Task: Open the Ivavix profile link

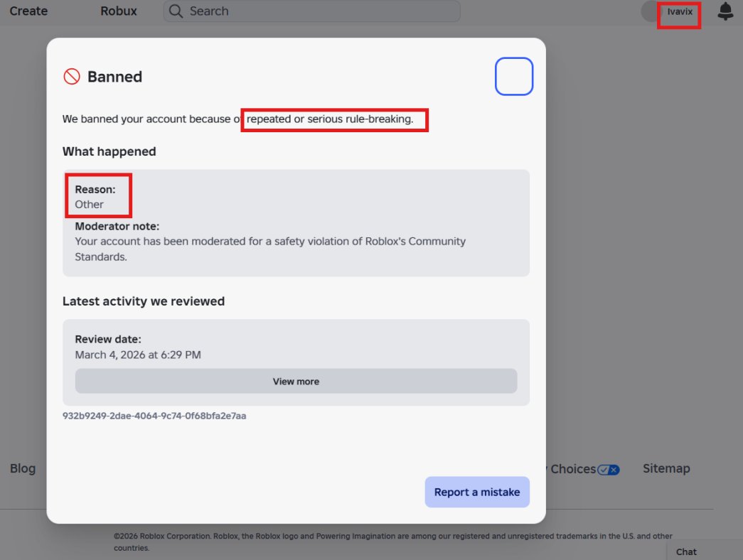Action: pos(680,11)
